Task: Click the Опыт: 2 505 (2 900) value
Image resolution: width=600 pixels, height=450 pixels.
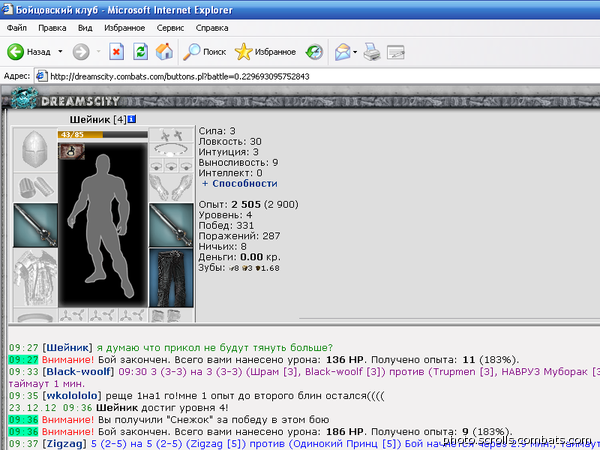Action: click(248, 204)
